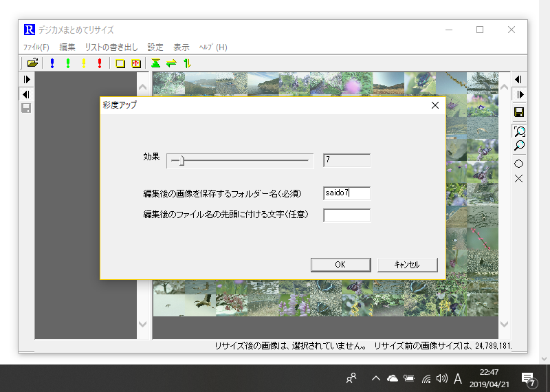Click the plain magnifier icon on right sidebar
This screenshot has width=550, height=392.
tap(519, 146)
